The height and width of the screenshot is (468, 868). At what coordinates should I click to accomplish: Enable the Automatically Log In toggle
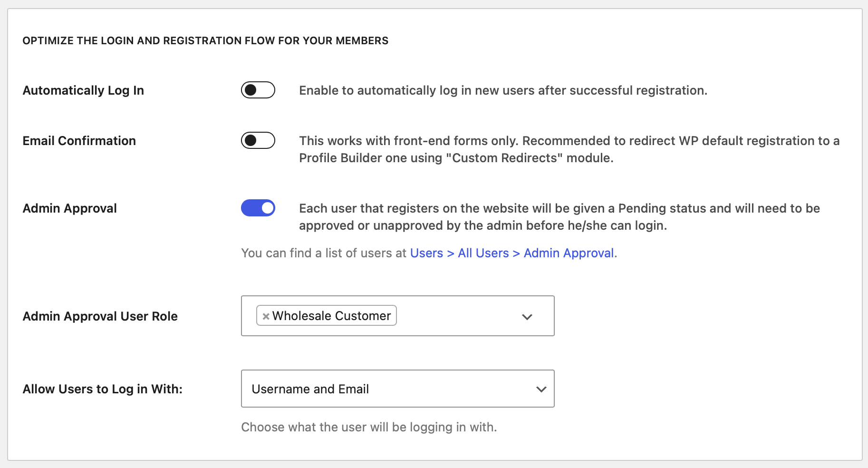click(258, 90)
